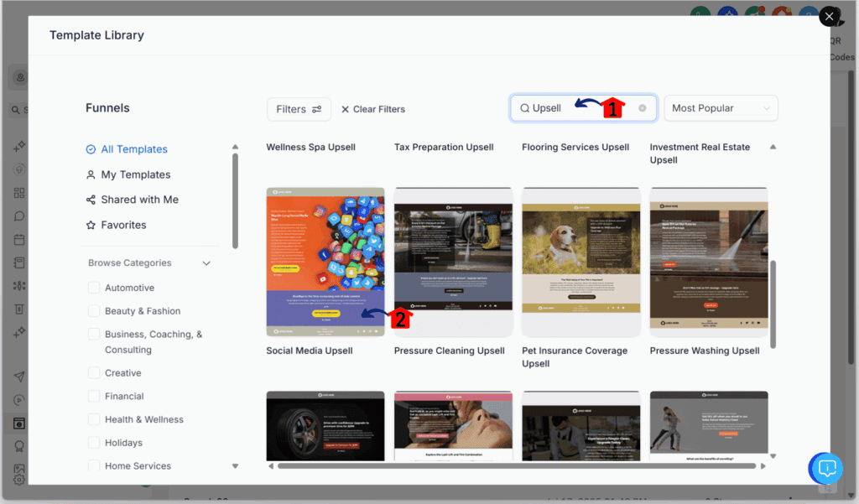859x504 pixels.
Task: Click the background search magnifier in sidebar
Action: pyautogui.click(x=16, y=110)
